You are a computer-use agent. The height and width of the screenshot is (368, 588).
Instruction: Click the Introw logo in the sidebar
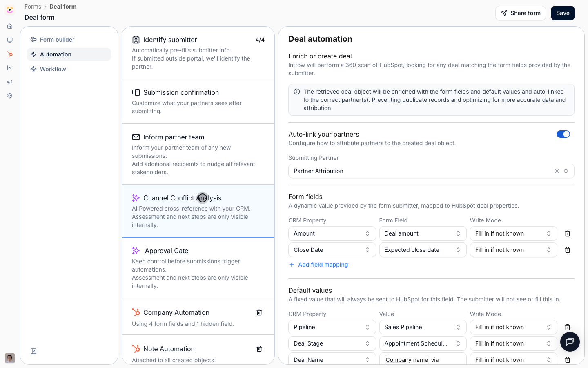(x=10, y=10)
